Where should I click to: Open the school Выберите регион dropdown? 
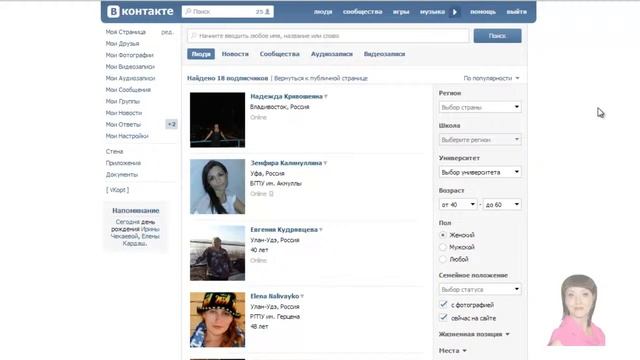point(480,140)
